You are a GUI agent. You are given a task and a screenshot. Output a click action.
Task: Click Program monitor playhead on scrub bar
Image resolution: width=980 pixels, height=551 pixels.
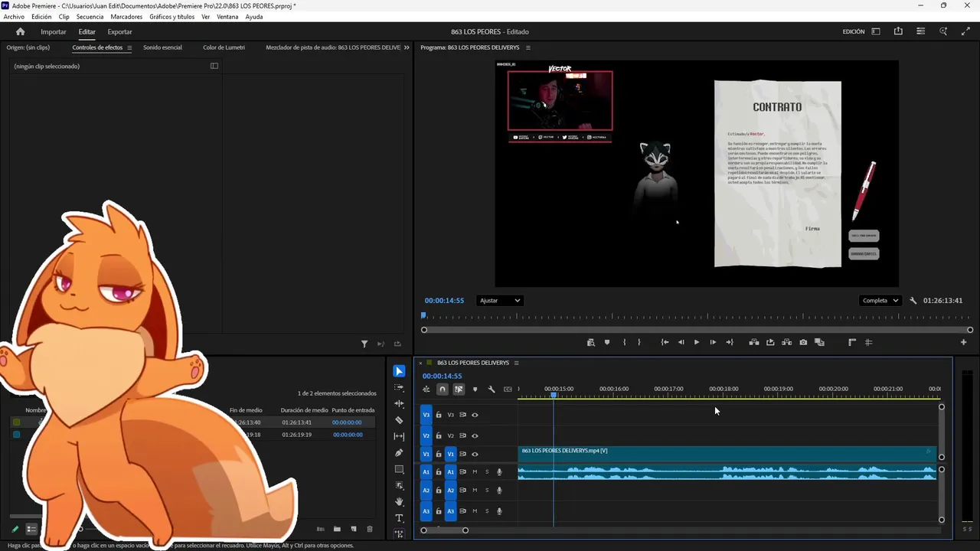tap(423, 315)
